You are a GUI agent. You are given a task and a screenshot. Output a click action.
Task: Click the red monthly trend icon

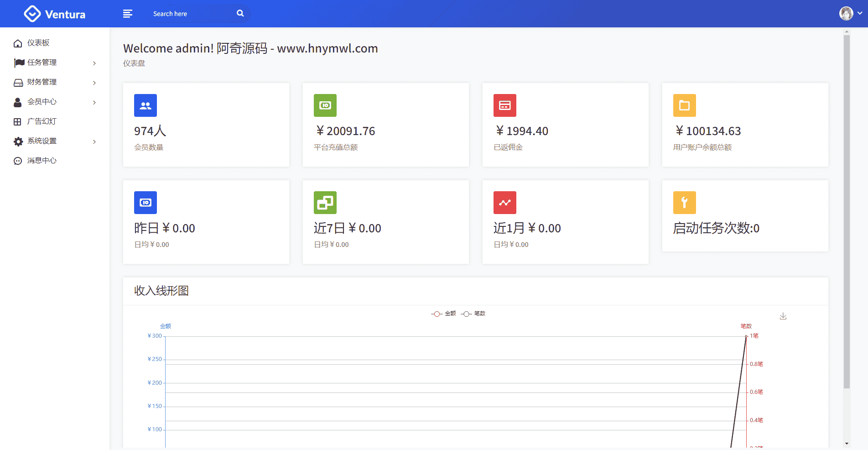[505, 203]
